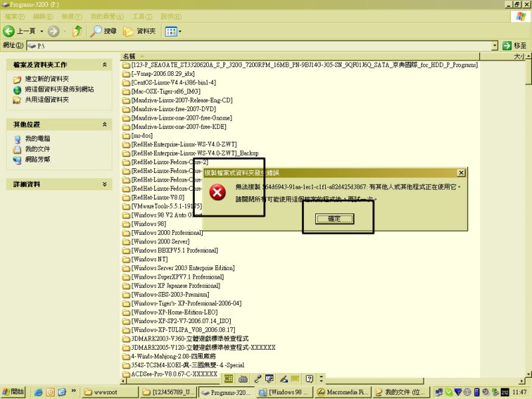
Task: Expand the address bar dropdown arrow
Action: tap(495, 45)
